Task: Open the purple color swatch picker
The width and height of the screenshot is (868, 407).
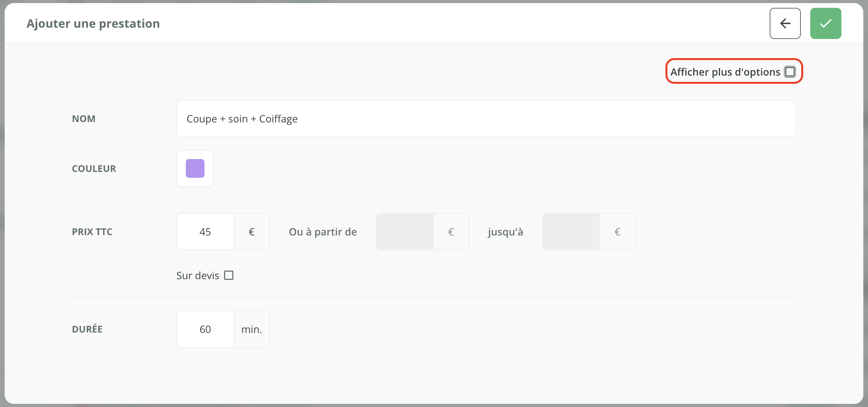Action: [x=195, y=168]
